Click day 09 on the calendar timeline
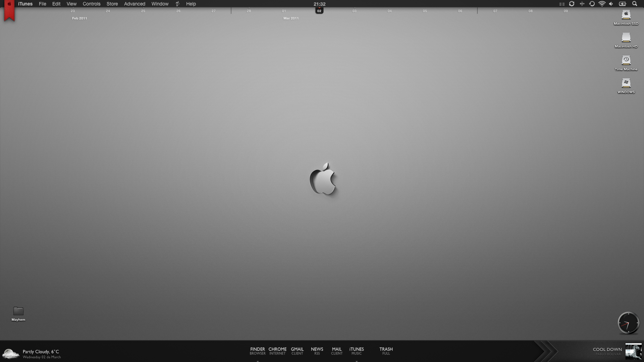 (566, 11)
